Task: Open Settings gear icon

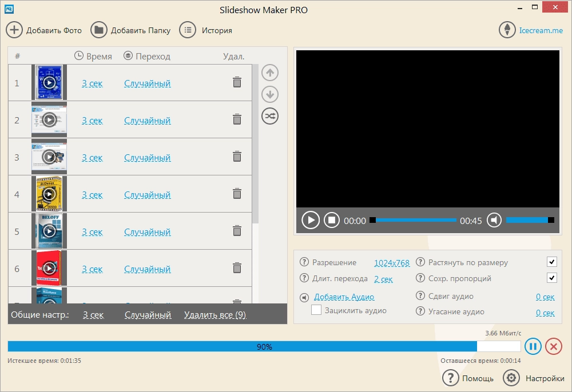Action: tap(511, 378)
